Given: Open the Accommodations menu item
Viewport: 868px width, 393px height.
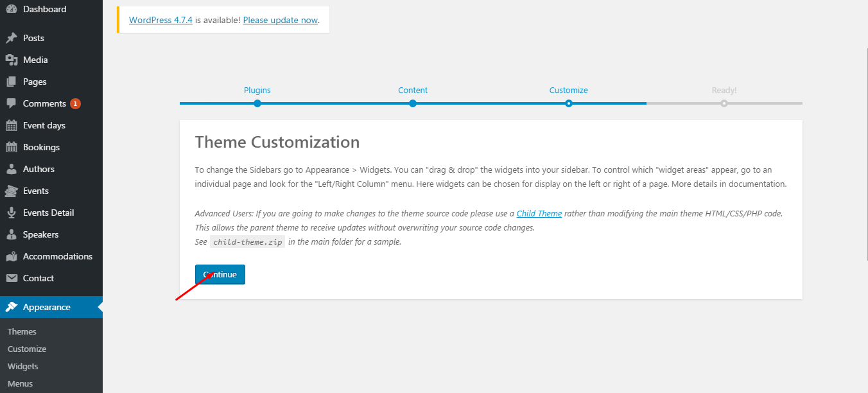Looking at the screenshot, I should [x=51, y=256].
